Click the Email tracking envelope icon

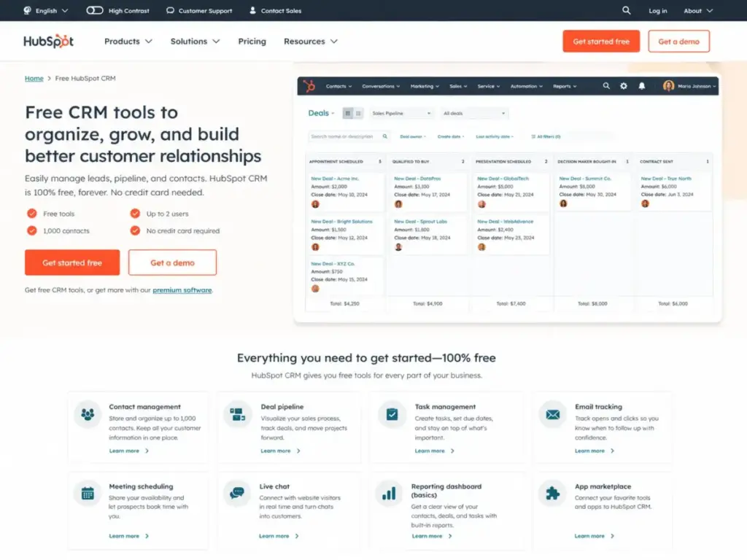click(553, 414)
